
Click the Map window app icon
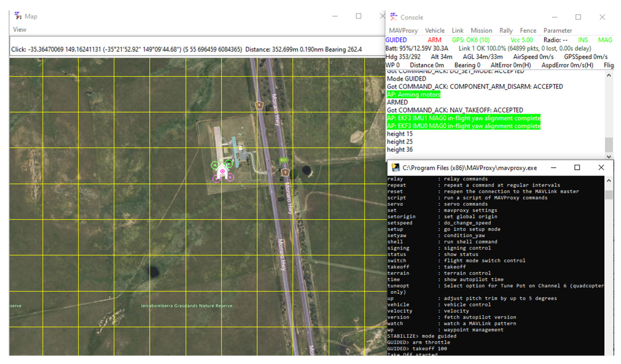pos(18,16)
